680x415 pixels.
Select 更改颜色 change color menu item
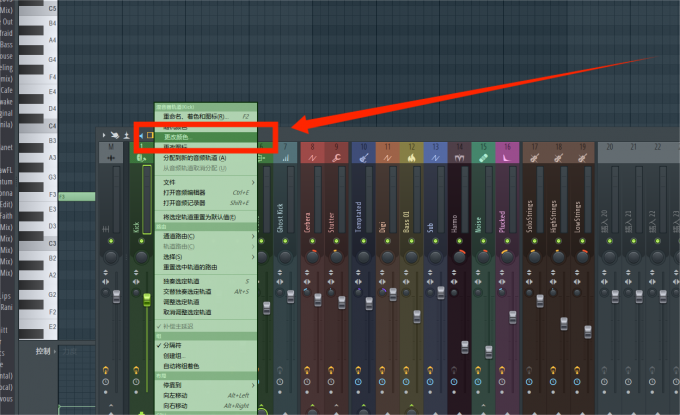coord(206,137)
